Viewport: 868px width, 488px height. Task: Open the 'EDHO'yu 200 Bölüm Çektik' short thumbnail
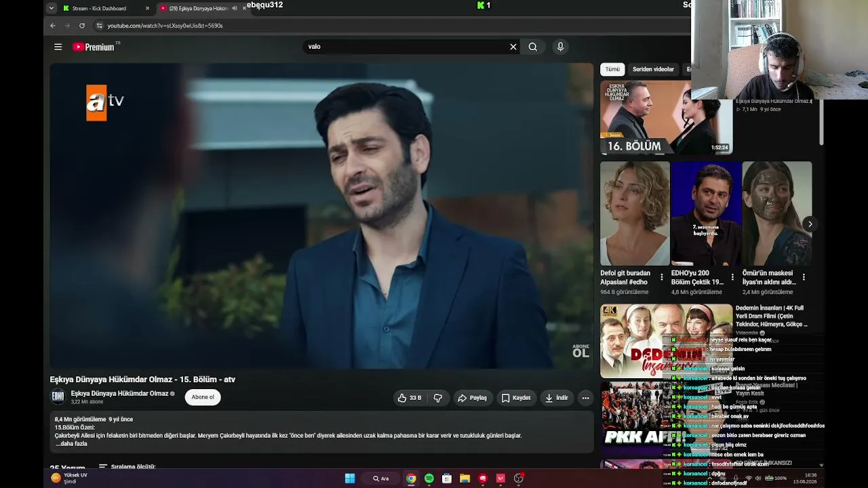click(x=706, y=213)
